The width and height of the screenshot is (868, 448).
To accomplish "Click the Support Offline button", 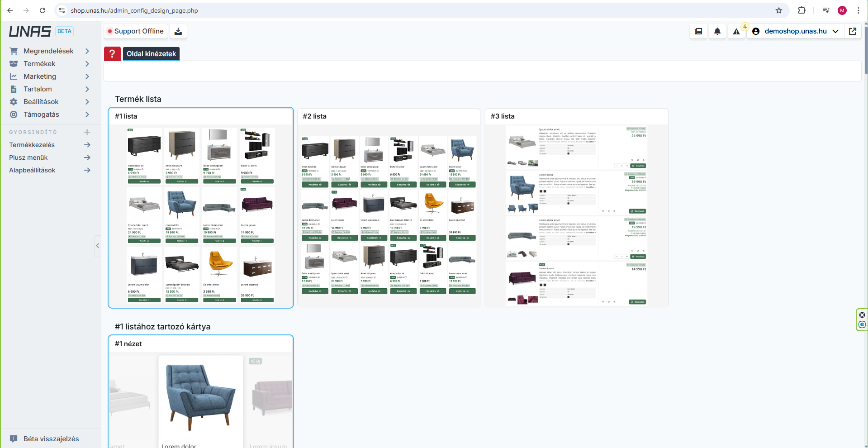I will point(136,31).
